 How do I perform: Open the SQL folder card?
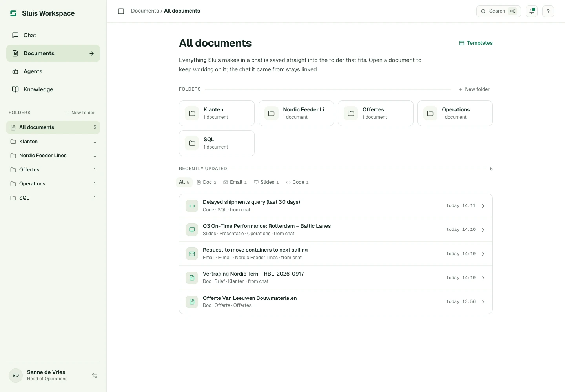(x=217, y=143)
